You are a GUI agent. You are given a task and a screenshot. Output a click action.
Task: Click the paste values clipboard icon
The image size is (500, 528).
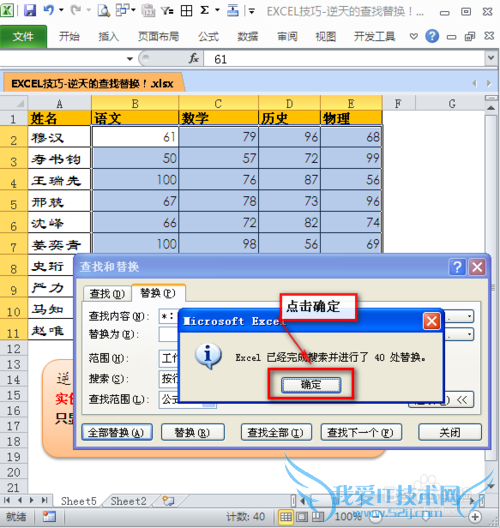click(148, 11)
